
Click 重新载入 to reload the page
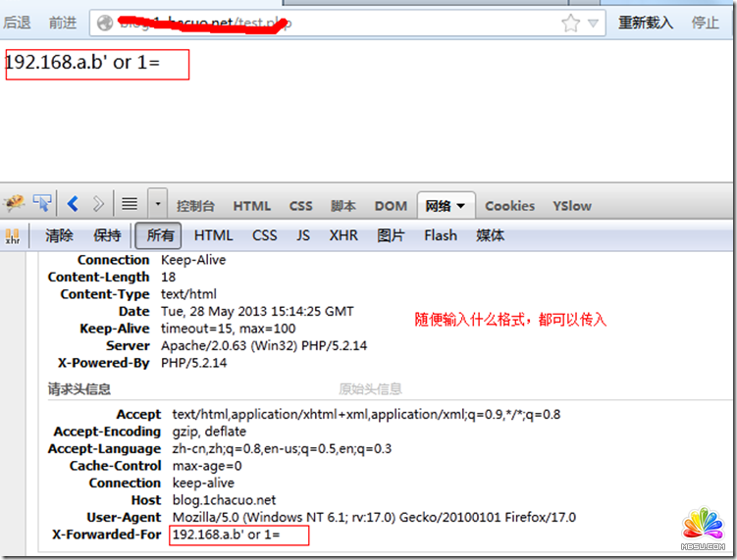645,23
